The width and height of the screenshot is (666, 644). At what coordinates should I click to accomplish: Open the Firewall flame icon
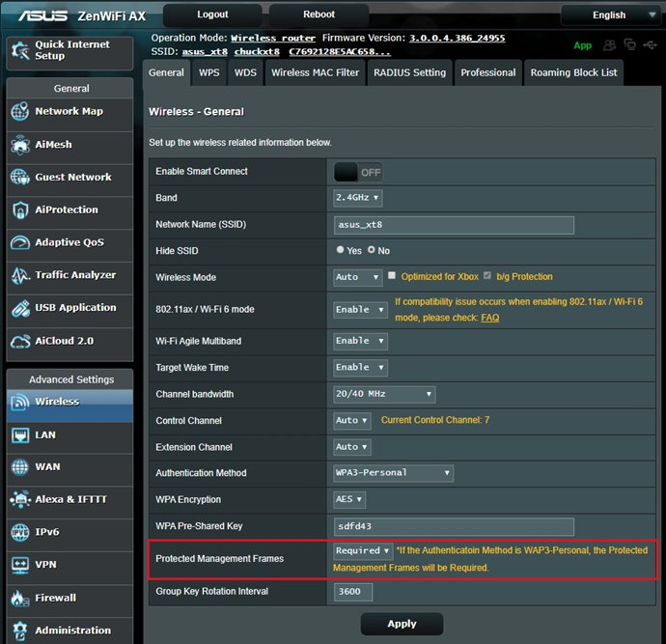[x=20, y=598]
